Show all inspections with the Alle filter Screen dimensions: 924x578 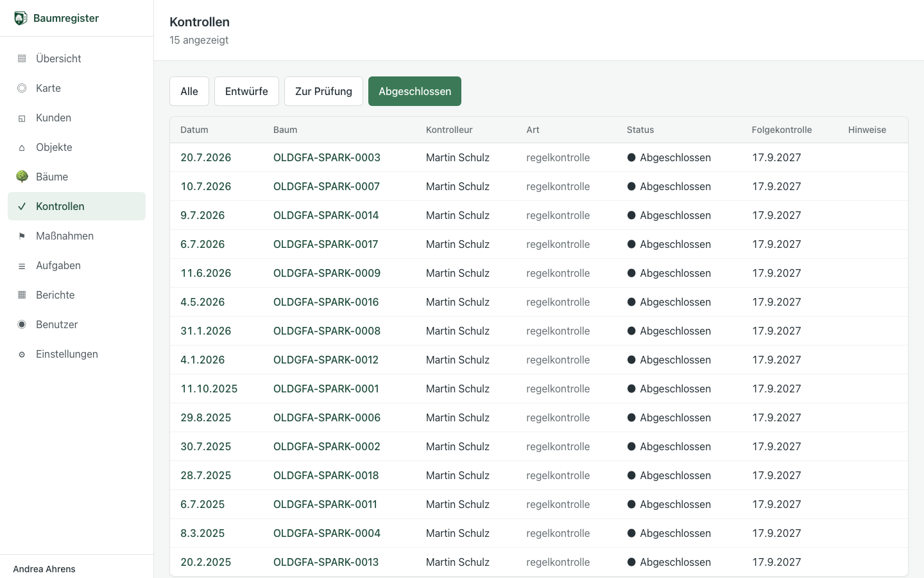(189, 91)
